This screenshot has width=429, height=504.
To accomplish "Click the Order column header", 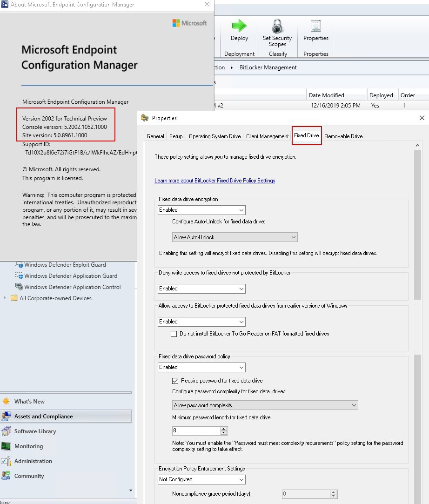I will pos(413,95).
